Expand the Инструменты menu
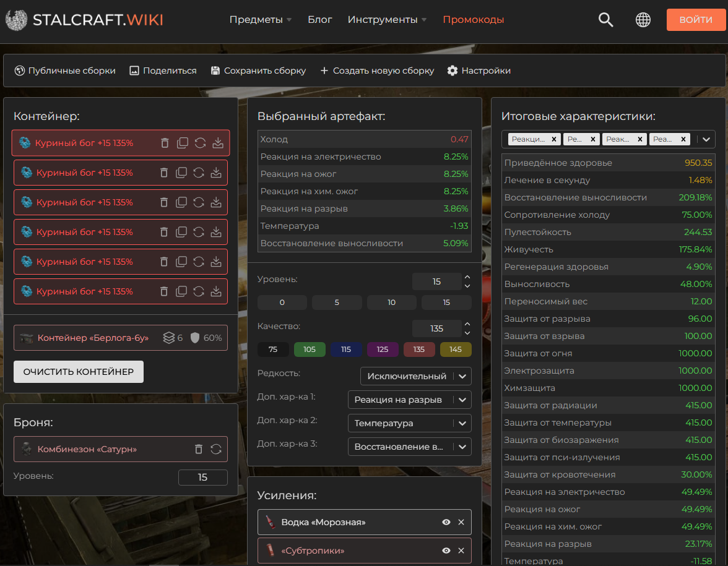Screen dimensions: 728x566 pos(388,20)
